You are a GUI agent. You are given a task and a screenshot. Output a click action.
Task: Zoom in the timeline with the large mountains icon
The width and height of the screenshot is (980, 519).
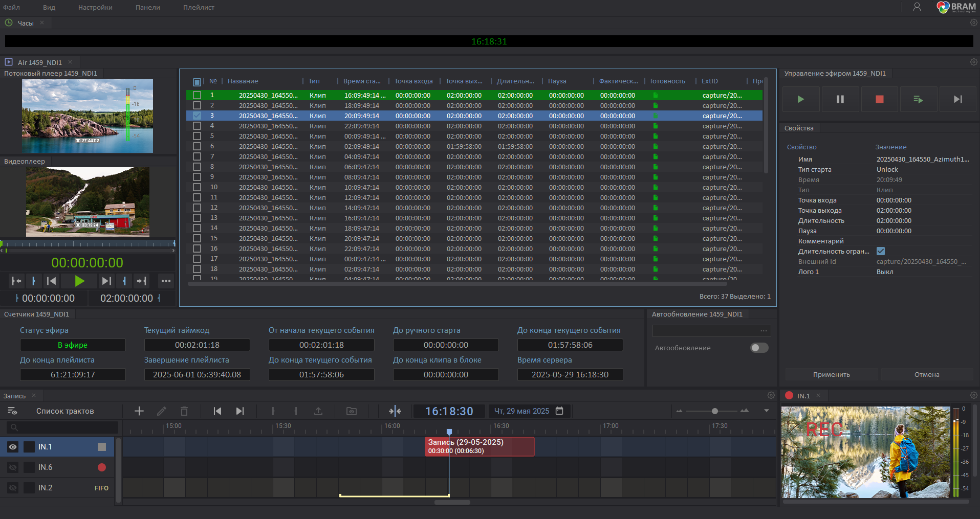[x=745, y=411]
